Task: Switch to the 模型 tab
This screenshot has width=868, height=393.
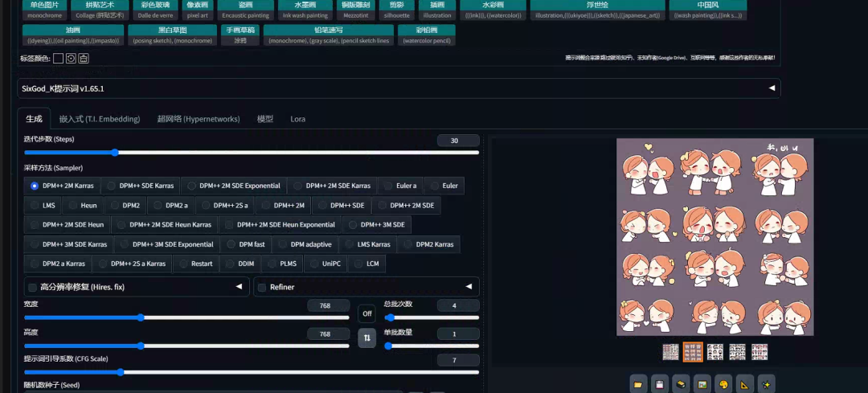Action: (x=265, y=119)
